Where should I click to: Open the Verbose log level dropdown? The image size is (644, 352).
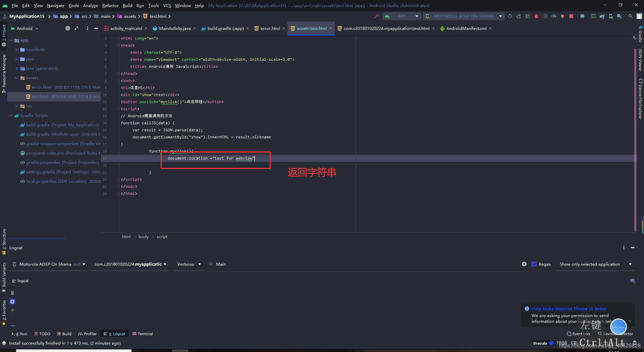coord(189,264)
